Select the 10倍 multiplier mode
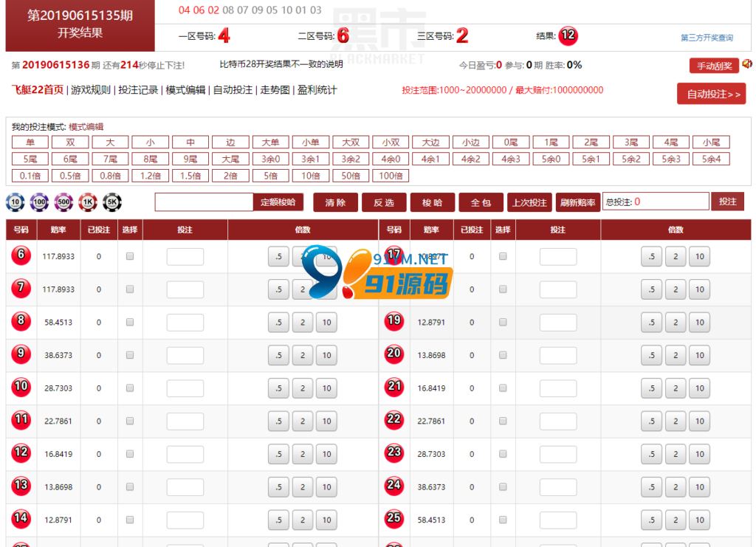 coord(311,176)
